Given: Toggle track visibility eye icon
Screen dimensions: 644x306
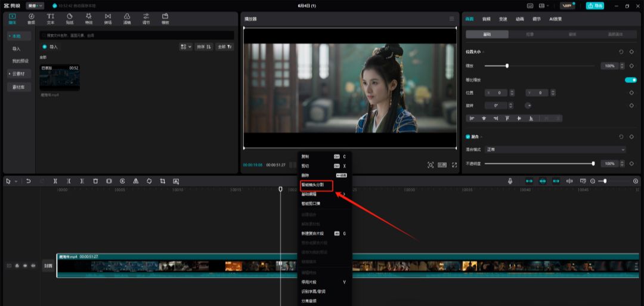Looking at the screenshot, I should [25, 266].
